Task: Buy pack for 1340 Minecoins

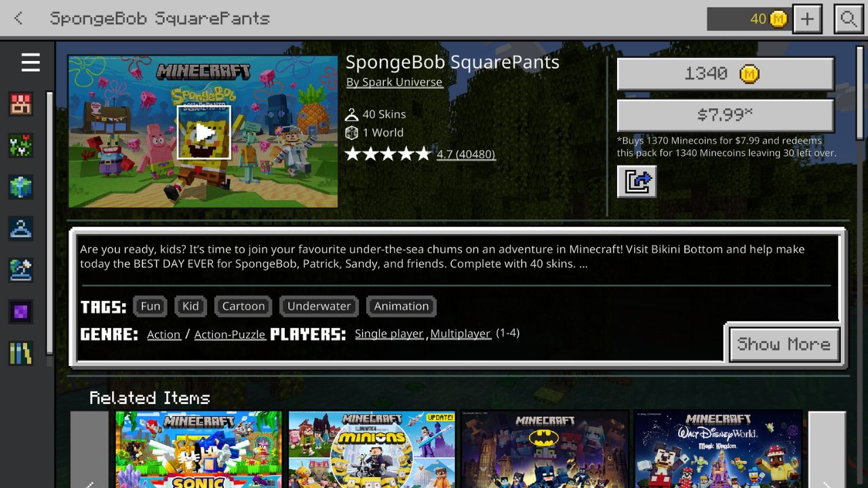Action: (x=725, y=73)
